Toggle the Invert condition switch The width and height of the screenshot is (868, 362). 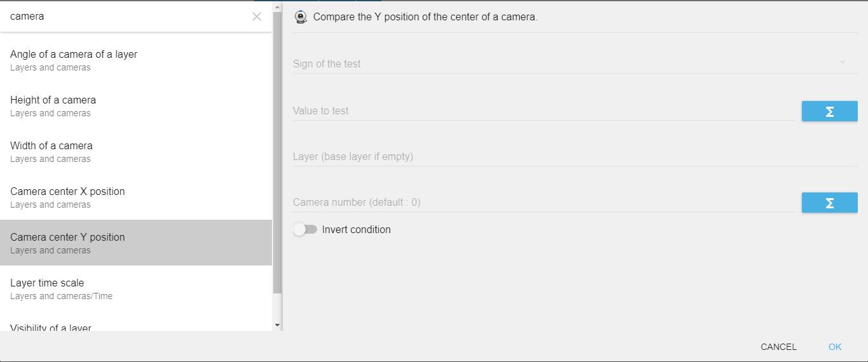305,229
